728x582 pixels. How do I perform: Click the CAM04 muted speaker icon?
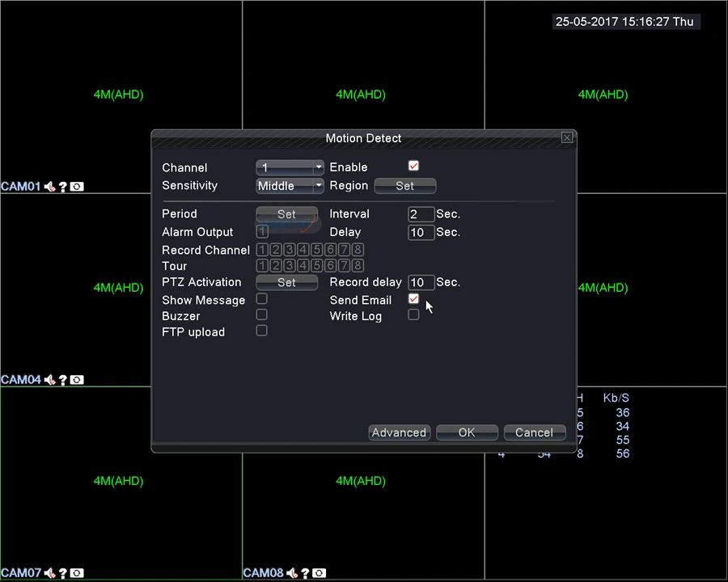50,380
